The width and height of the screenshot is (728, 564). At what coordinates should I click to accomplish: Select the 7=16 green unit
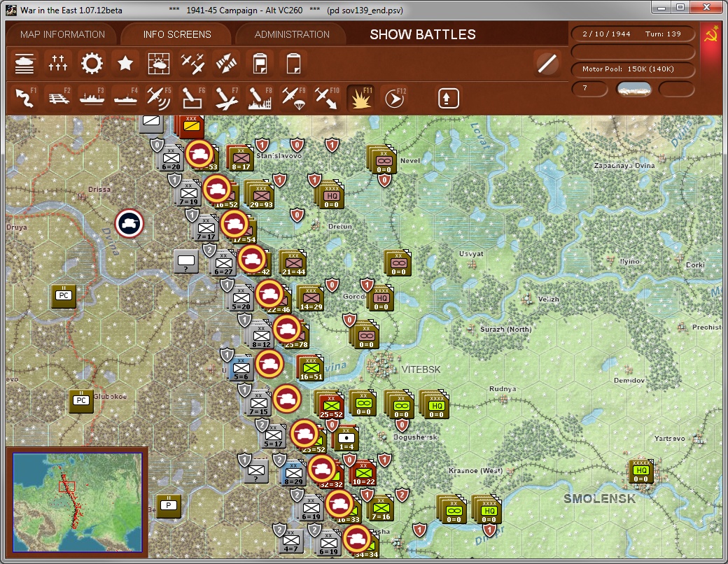[x=381, y=508]
